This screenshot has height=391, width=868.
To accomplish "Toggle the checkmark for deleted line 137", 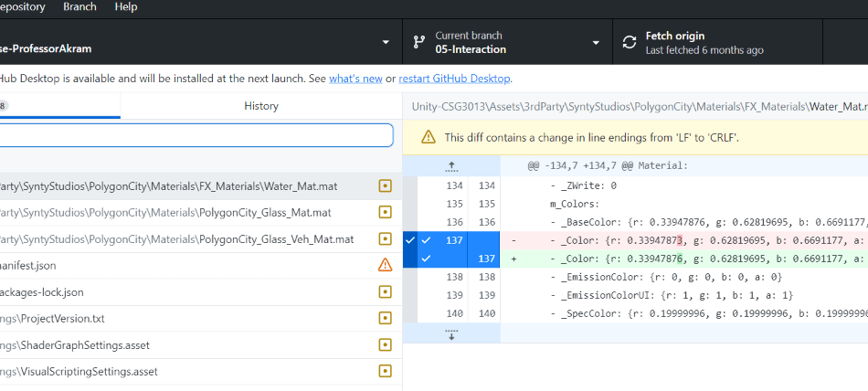I will (426, 240).
